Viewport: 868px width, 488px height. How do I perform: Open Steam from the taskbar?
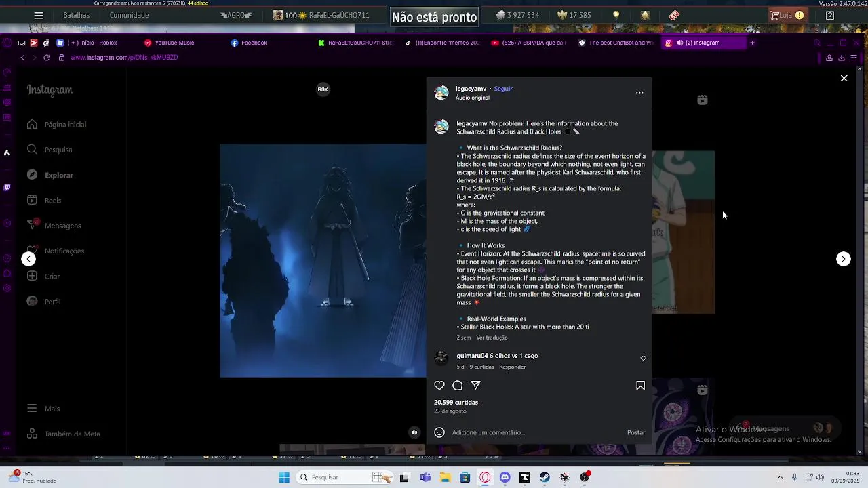pos(545,477)
